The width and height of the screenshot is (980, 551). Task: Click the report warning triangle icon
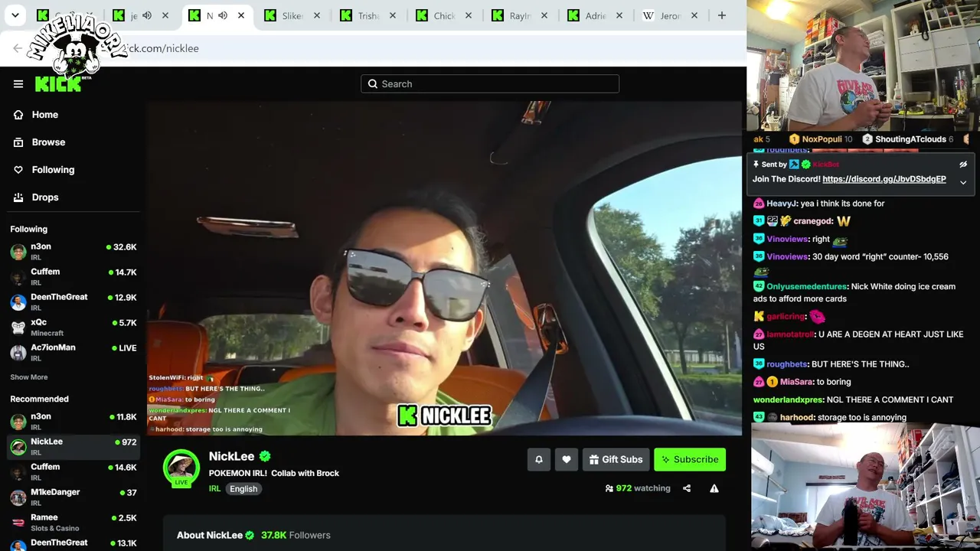(x=714, y=488)
